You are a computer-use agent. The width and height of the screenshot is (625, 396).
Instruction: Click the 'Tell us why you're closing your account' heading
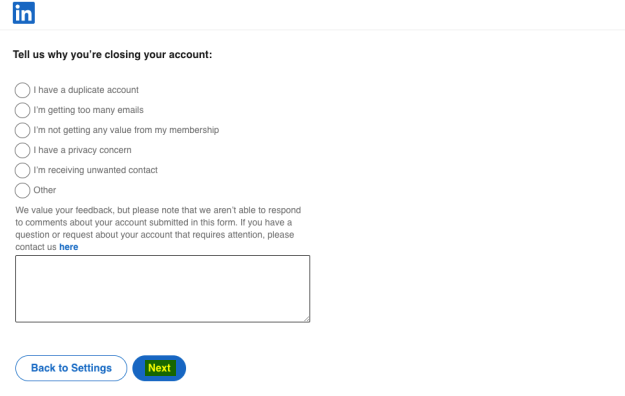coord(112,55)
